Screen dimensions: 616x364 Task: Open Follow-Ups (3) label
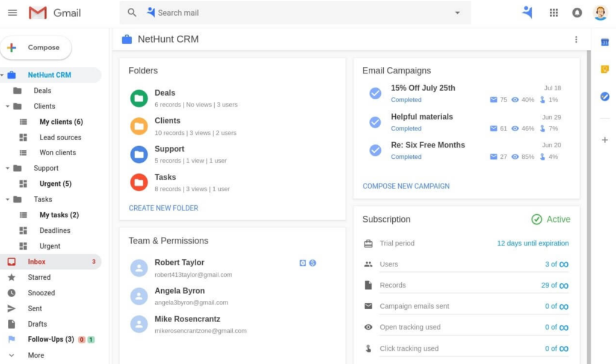pos(51,339)
